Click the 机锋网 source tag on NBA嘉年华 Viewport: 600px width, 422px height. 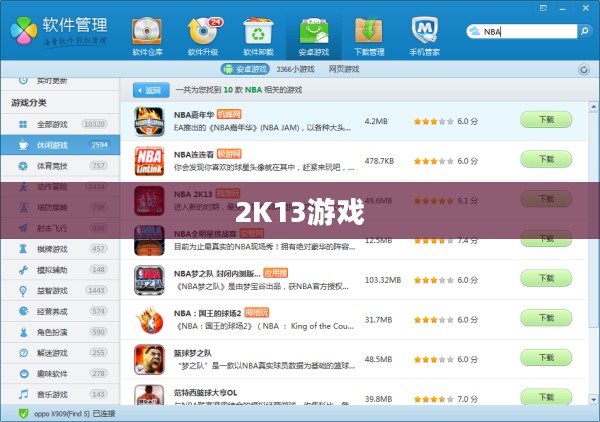(229, 114)
